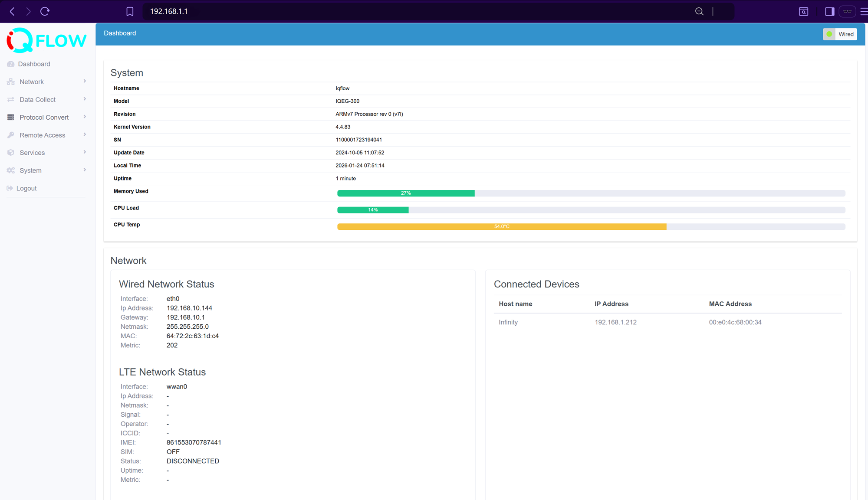Open the browser hamburger menu
This screenshot has width=868, height=500.
(x=864, y=11)
